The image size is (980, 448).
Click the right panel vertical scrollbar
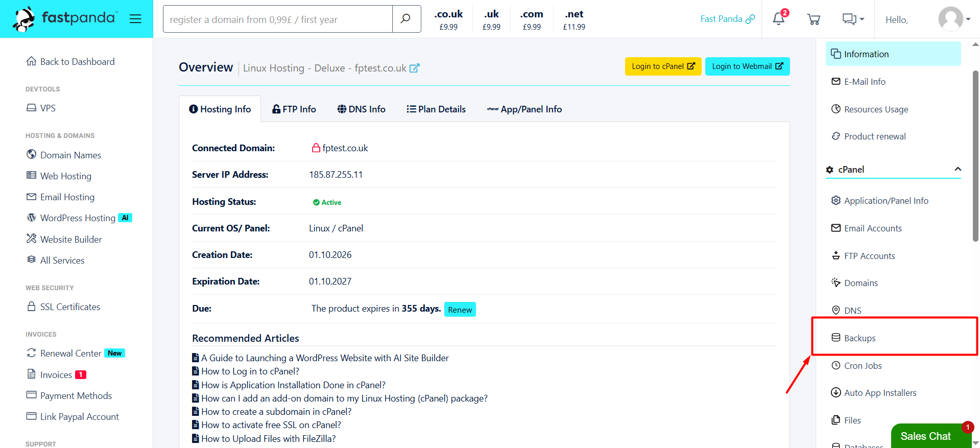pos(975,156)
